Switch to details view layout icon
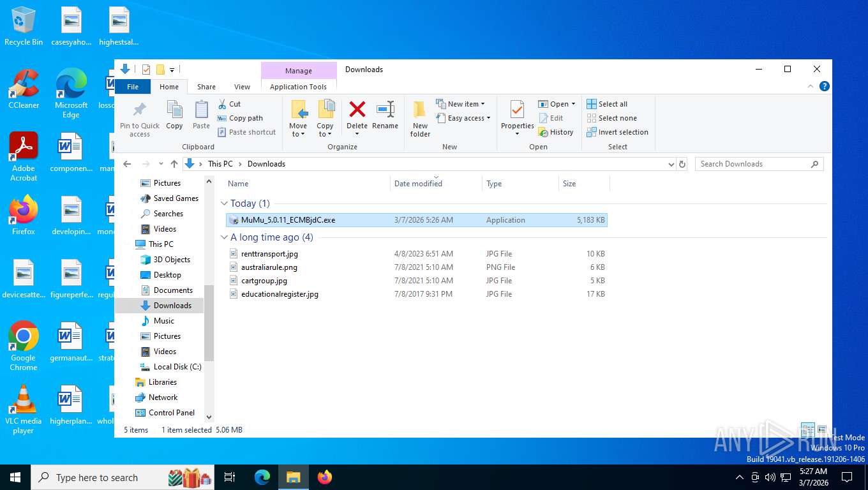This screenshot has width=868, height=490. pos(808,429)
